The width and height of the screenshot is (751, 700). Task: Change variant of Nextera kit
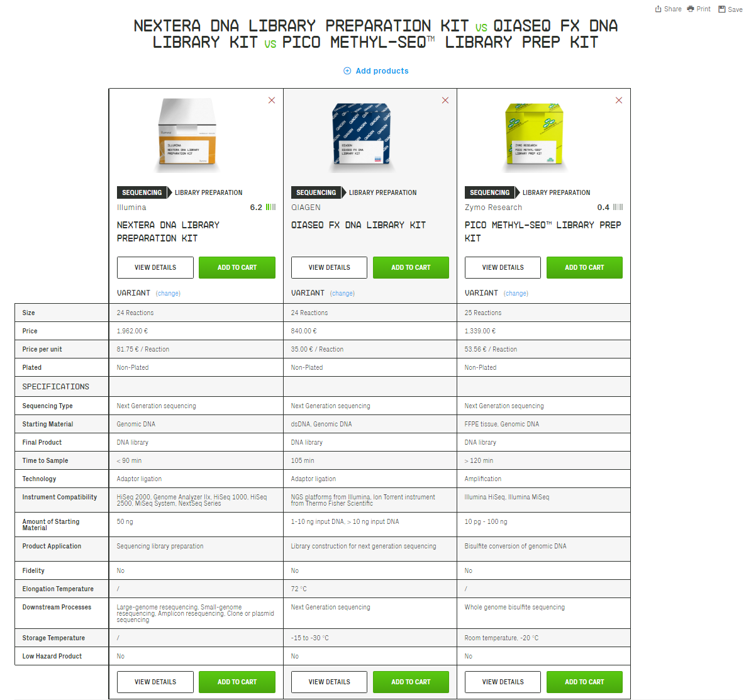[168, 293]
